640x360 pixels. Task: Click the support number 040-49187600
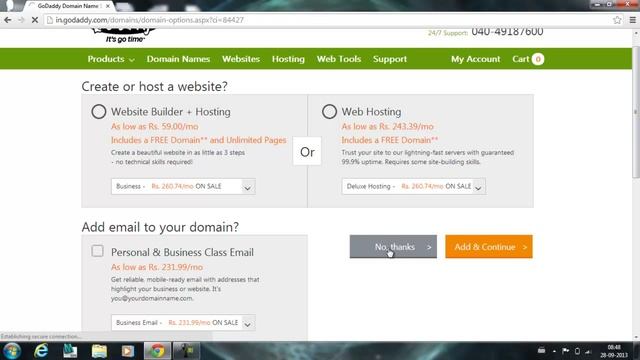[x=507, y=32]
